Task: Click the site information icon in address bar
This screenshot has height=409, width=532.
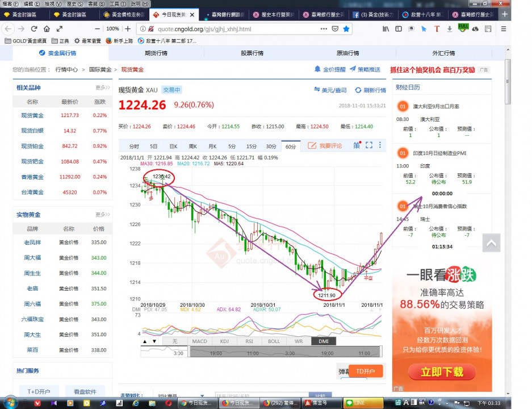Action: click(x=143, y=29)
